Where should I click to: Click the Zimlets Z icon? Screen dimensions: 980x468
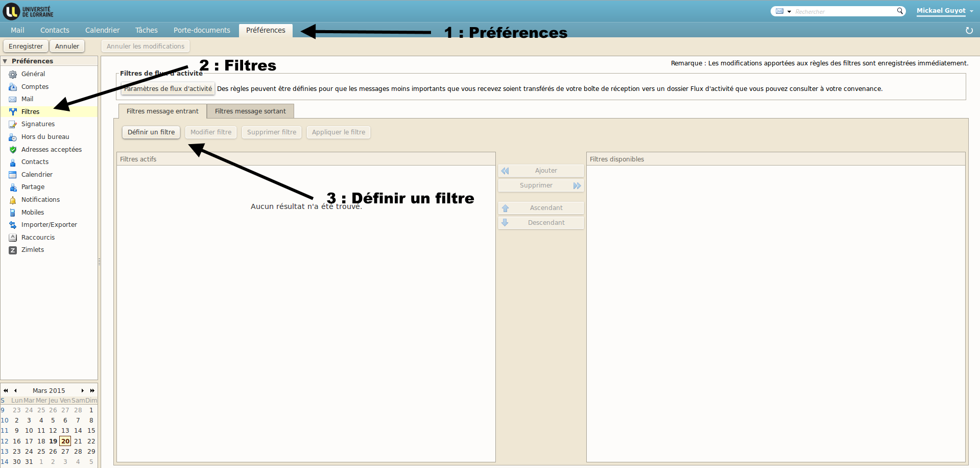click(13, 250)
